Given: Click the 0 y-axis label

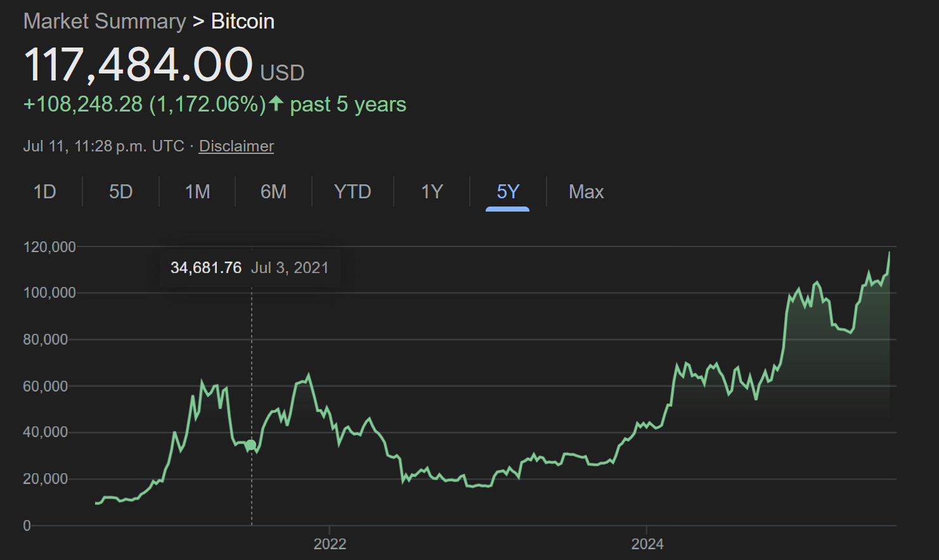Looking at the screenshot, I should 27,525.
